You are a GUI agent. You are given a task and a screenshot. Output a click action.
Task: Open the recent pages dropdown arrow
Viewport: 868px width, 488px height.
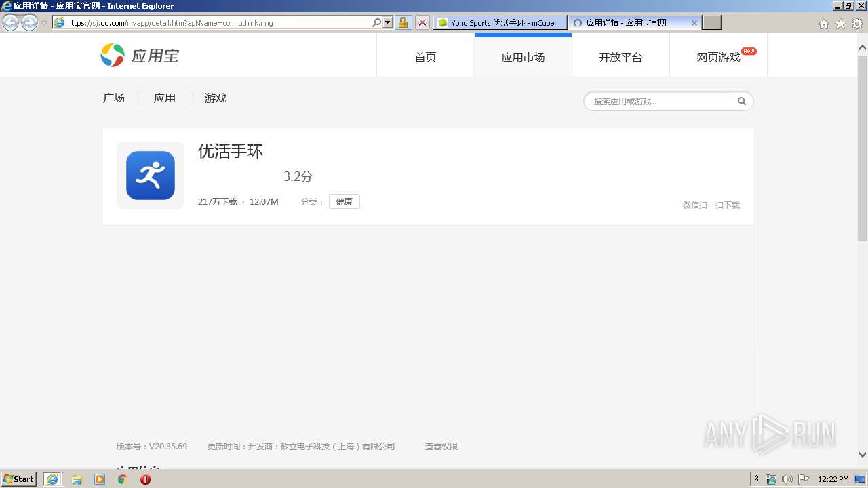[45, 22]
